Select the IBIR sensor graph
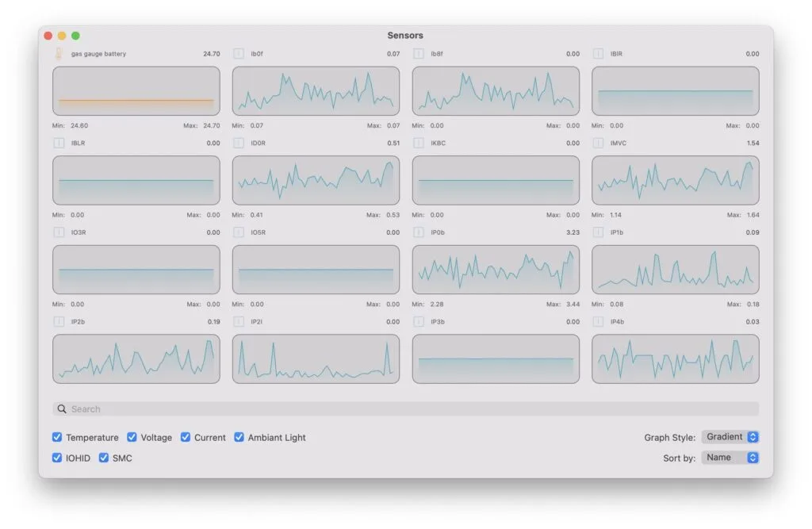 pos(676,90)
